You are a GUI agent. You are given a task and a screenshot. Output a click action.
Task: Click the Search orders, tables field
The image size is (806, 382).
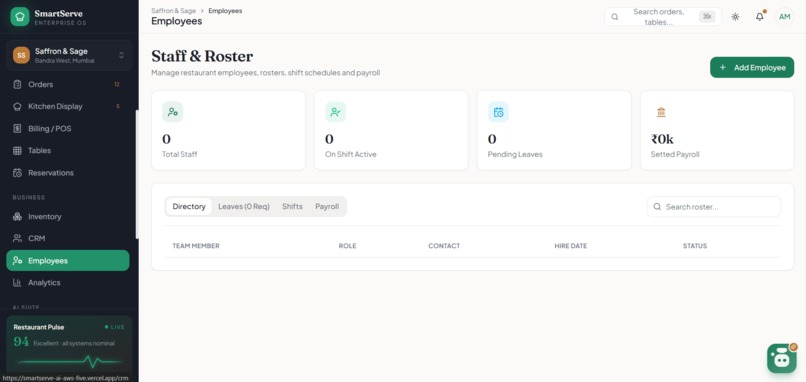(663, 17)
